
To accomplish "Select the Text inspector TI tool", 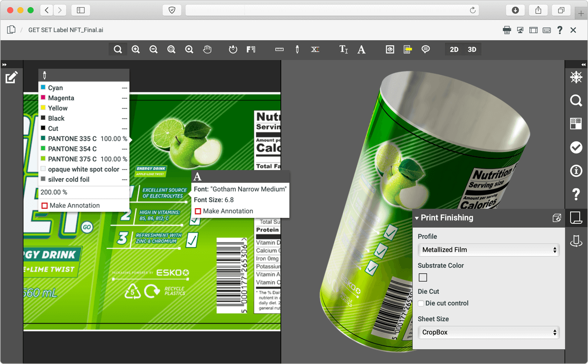I will [343, 49].
